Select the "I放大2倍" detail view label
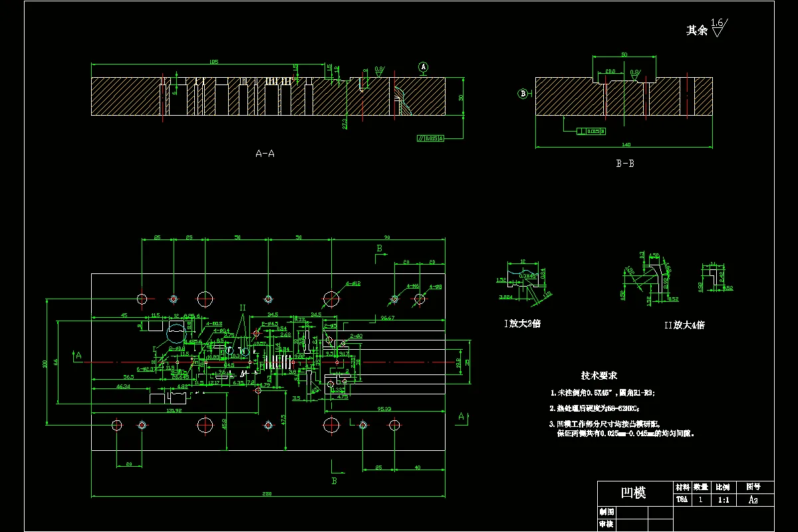 [x=522, y=324]
